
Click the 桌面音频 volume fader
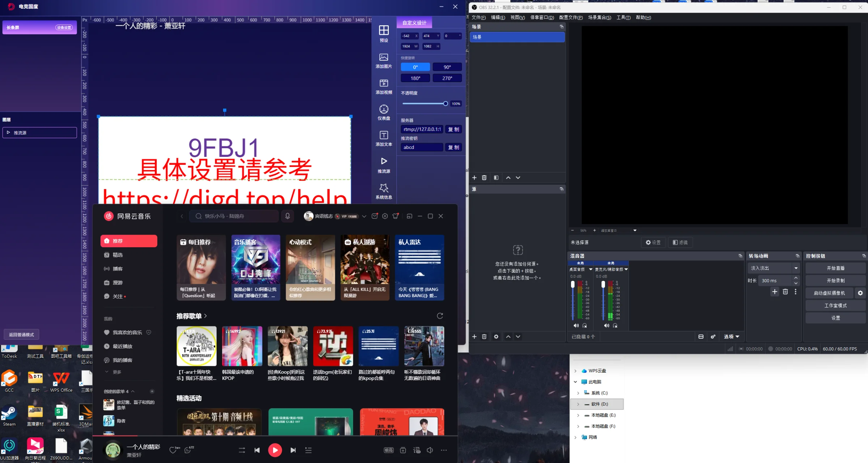[573, 285]
